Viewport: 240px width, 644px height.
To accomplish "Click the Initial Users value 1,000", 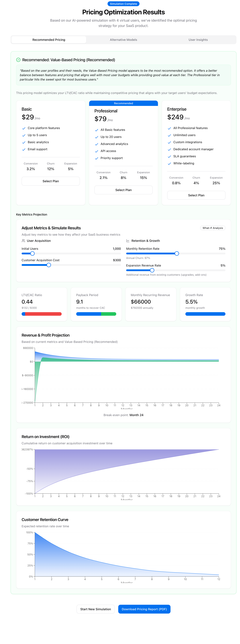I will click(x=117, y=249).
